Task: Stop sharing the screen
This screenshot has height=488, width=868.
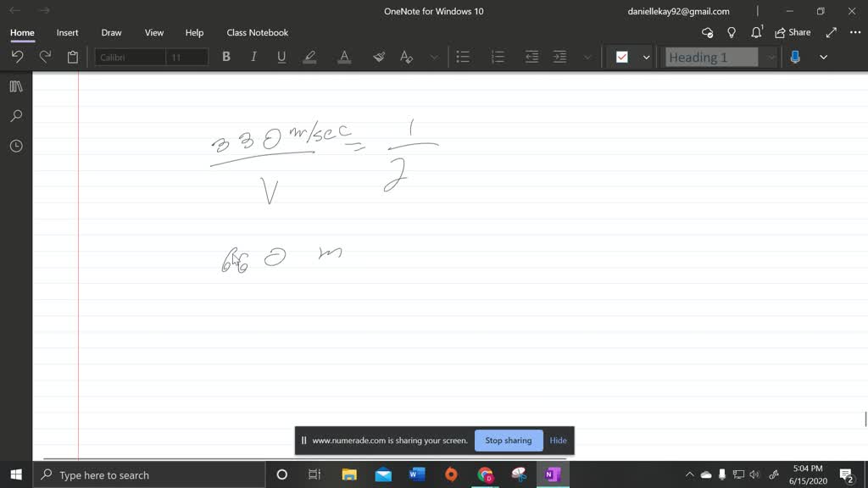Action: (x=509, y=441)
